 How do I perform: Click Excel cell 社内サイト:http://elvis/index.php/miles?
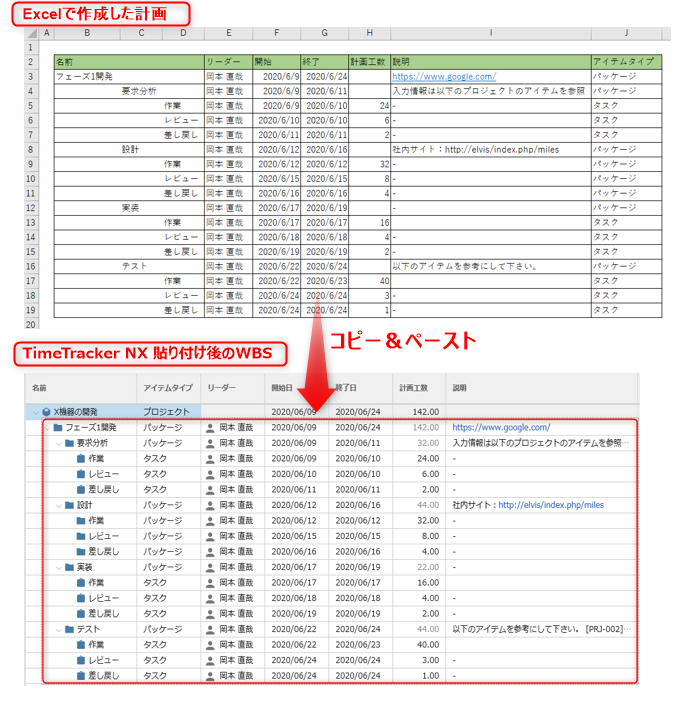[x=491, y=149]
